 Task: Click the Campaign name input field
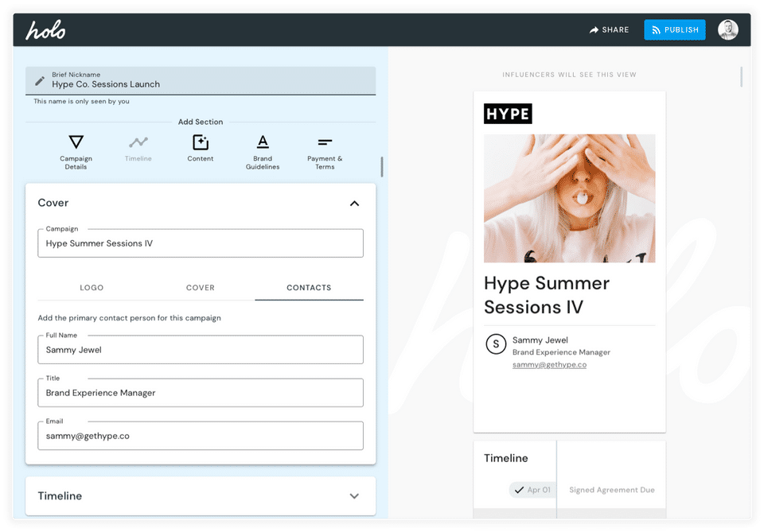(x=201, y=243)
